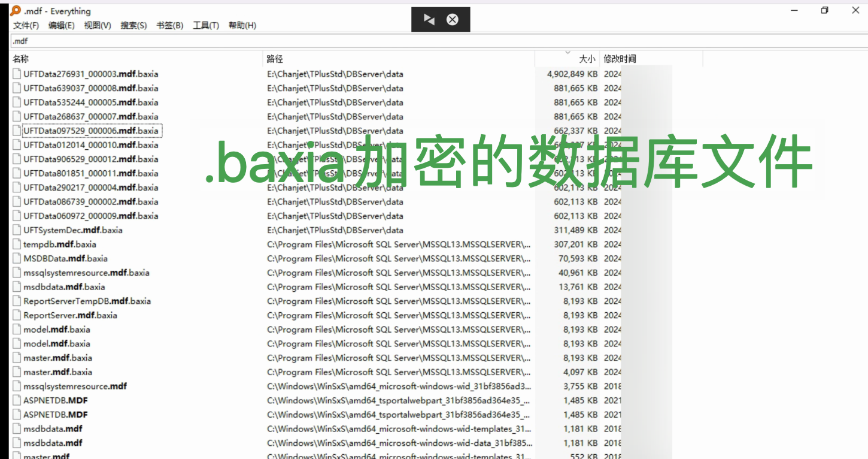
Task: Select file name ReportServerTempDB.mdf.baxia
Action: point(87,301)
